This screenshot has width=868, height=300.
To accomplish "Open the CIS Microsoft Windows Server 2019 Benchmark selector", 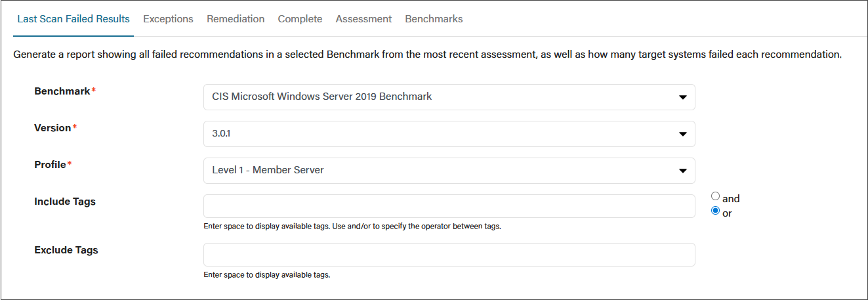I will click(449, 96).
